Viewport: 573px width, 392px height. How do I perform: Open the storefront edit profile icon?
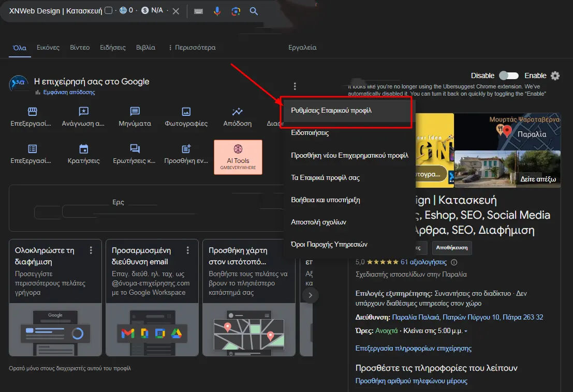pyautogui.click(x=33, y=111)
